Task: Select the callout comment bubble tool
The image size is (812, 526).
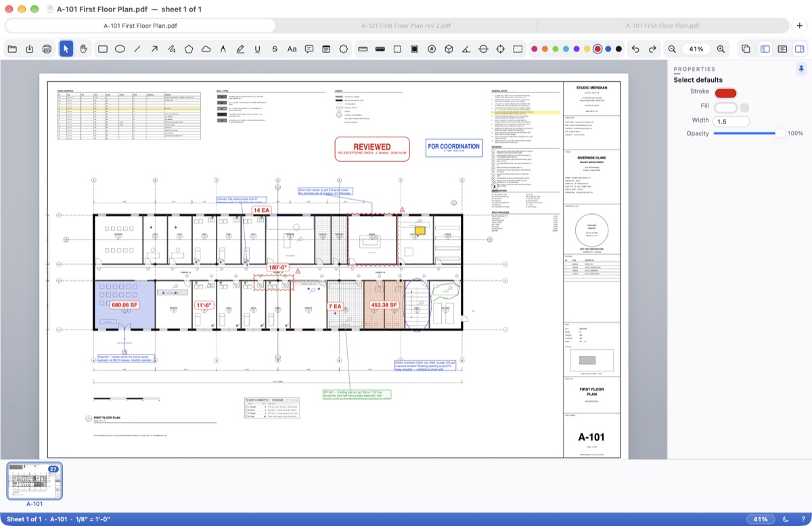Action: [x=309, y=49]
